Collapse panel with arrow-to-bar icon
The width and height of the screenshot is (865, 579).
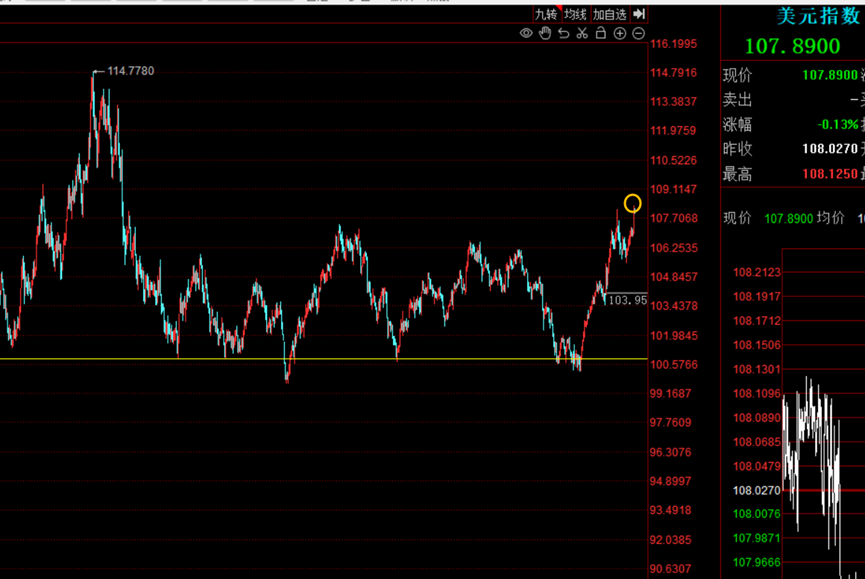click(x=638, y=14)
